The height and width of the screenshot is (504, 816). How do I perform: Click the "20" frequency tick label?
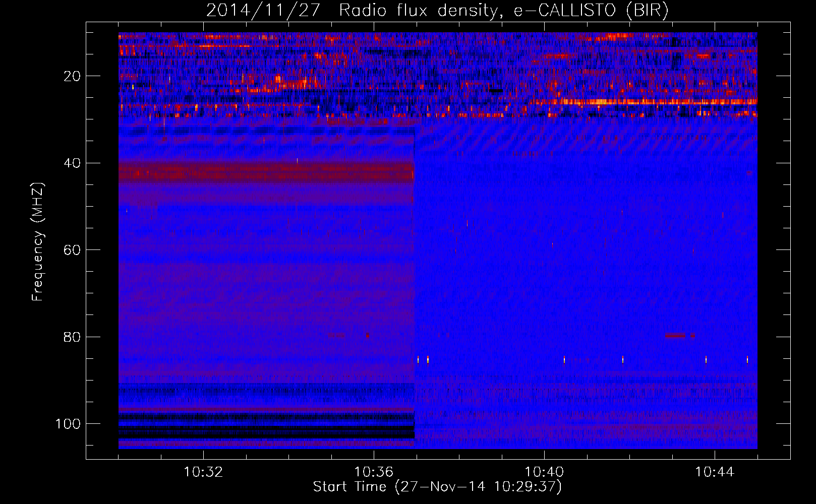coord(72,76)
